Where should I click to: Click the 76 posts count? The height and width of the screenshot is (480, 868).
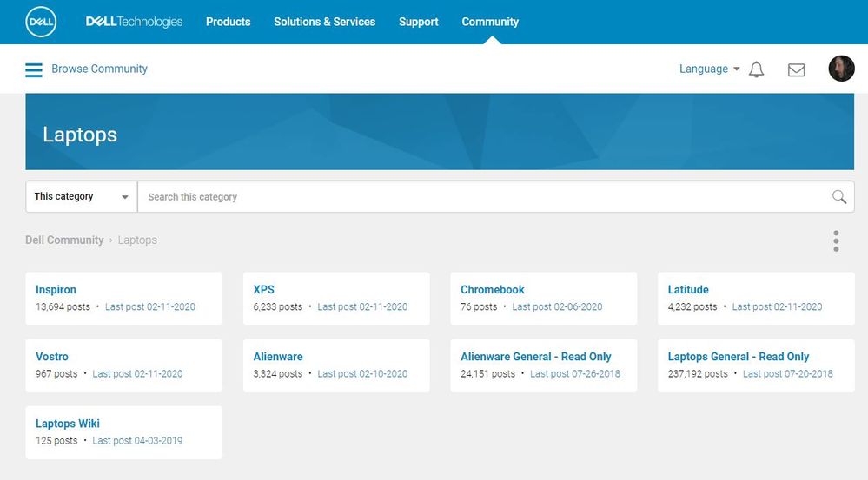pyautogui.click(x=479, y=306)
